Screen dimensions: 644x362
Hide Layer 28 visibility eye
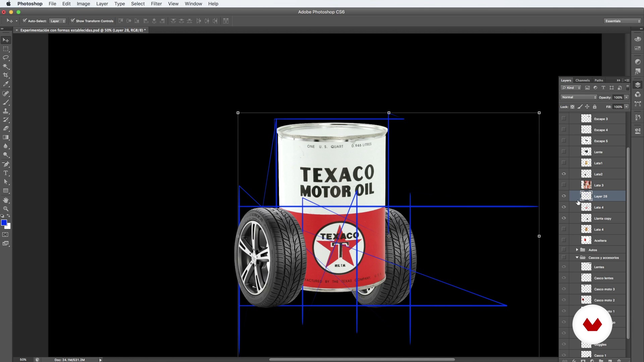tap(564, 196)
